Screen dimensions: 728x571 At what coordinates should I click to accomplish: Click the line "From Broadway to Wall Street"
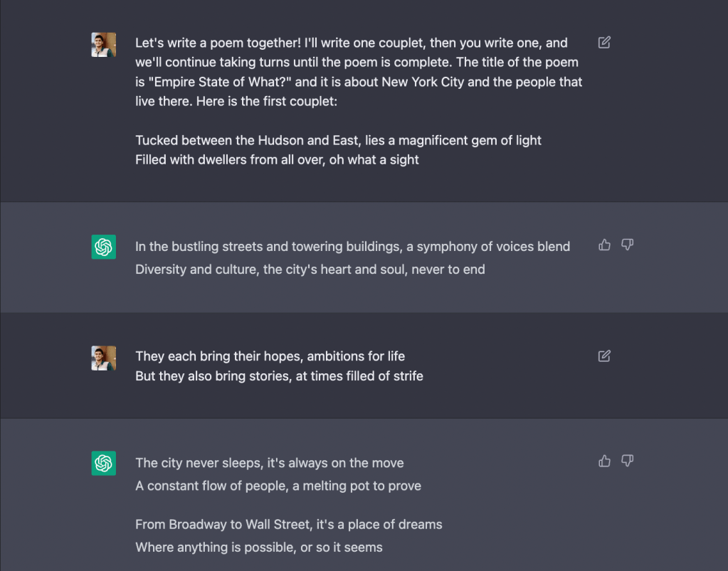pos(288,525)
